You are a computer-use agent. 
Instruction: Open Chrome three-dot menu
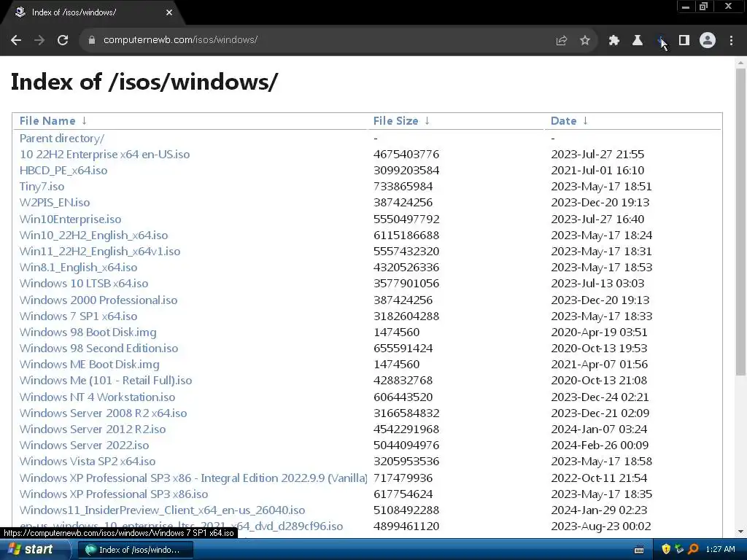click(x=731, y=41)
